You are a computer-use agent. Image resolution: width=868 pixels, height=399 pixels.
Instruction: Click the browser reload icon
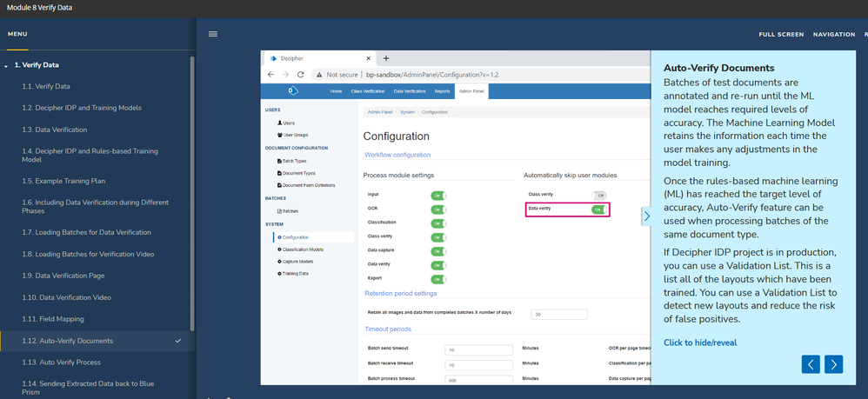pos(301,75)
